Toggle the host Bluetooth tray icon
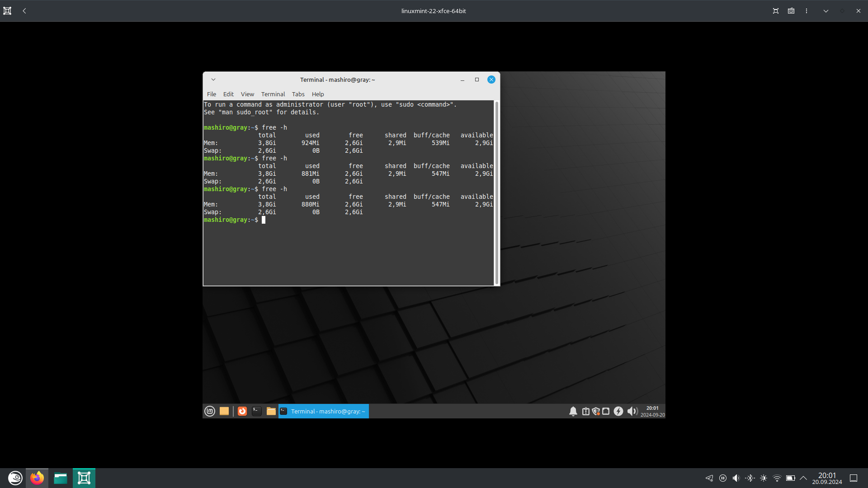 pyautogui.click(x=750, y=478)
